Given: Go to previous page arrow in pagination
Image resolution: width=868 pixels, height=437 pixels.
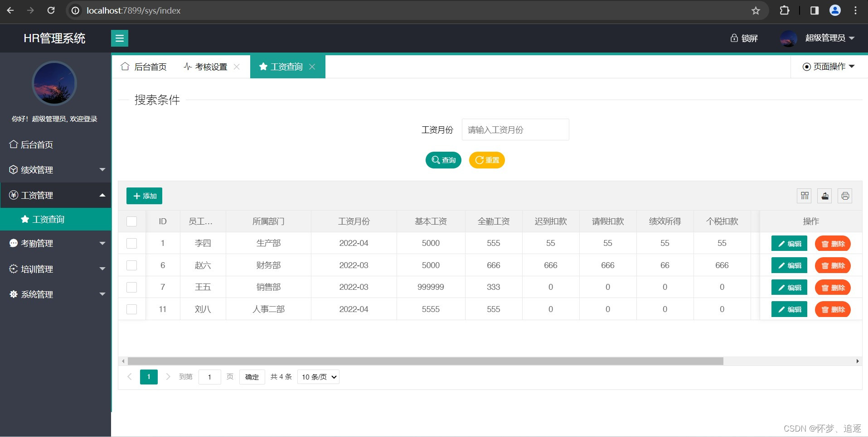Looking at the screenshot, I should click(x=130, y=377).
